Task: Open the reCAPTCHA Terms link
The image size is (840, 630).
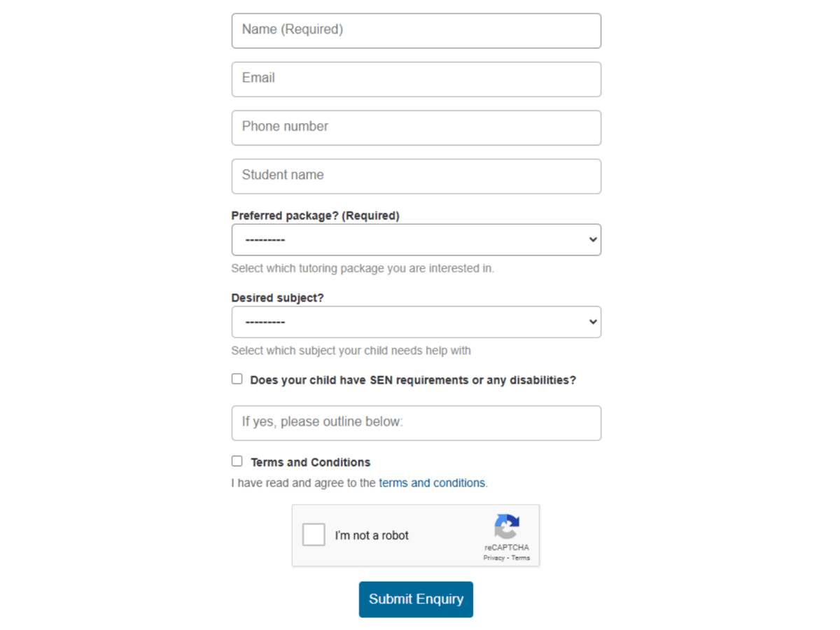Action: click(x=520, y=558)
